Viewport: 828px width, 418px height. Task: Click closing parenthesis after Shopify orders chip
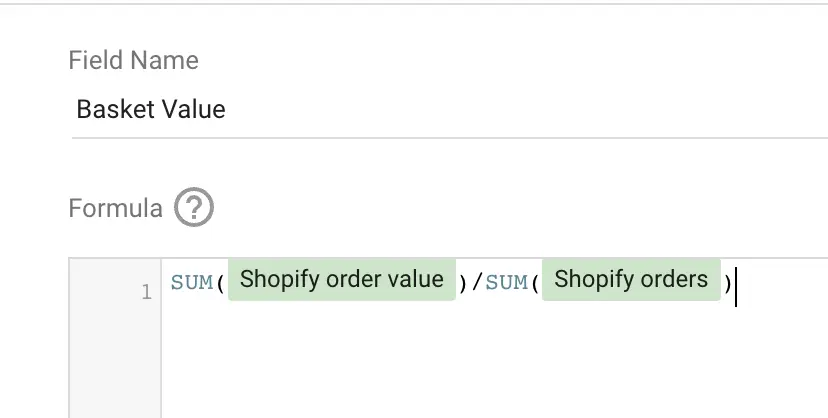pos(728,284)
